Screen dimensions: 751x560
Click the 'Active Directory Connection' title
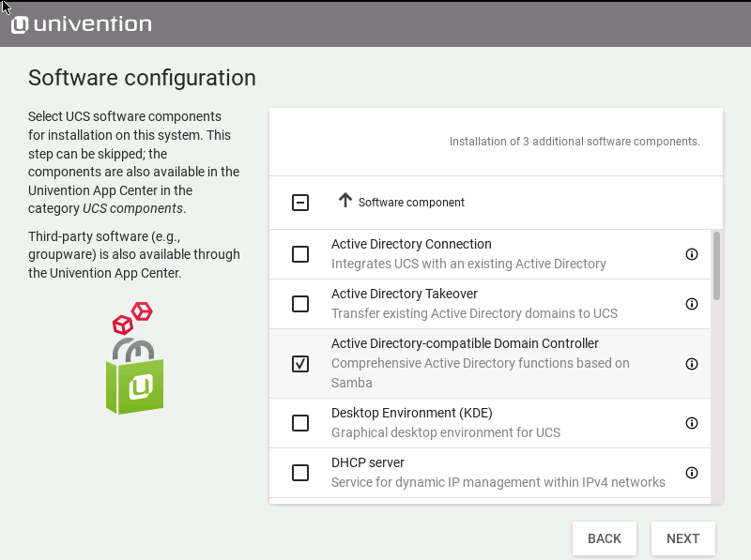[x=411, y=244]
